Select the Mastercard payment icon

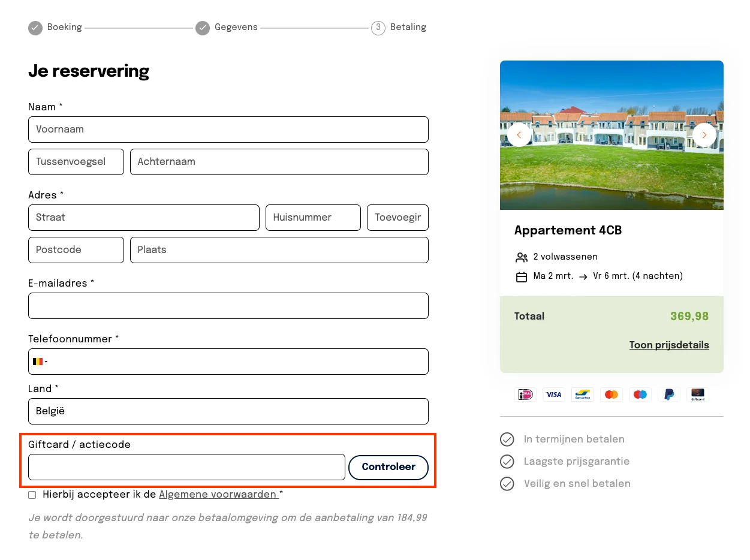[611, 394]
